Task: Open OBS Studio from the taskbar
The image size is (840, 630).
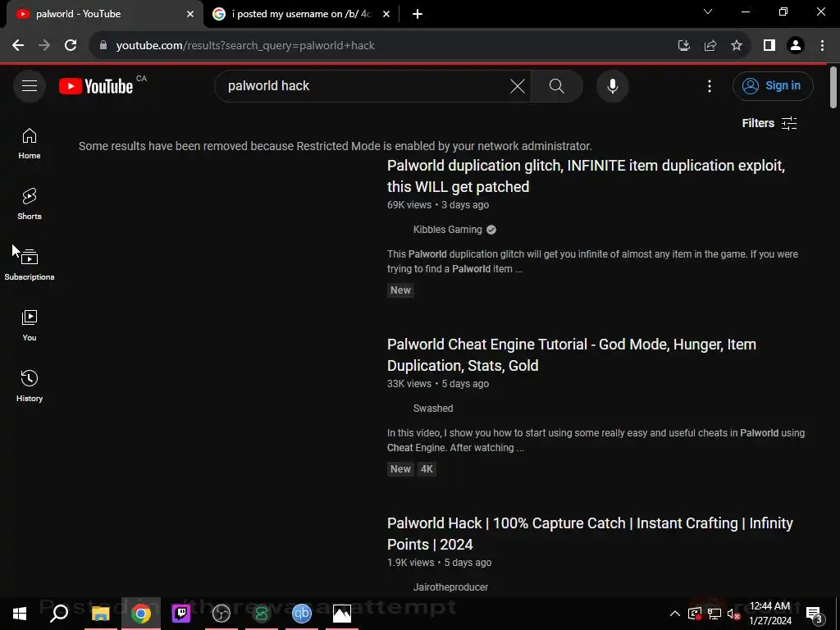Action: click(221, 614)
